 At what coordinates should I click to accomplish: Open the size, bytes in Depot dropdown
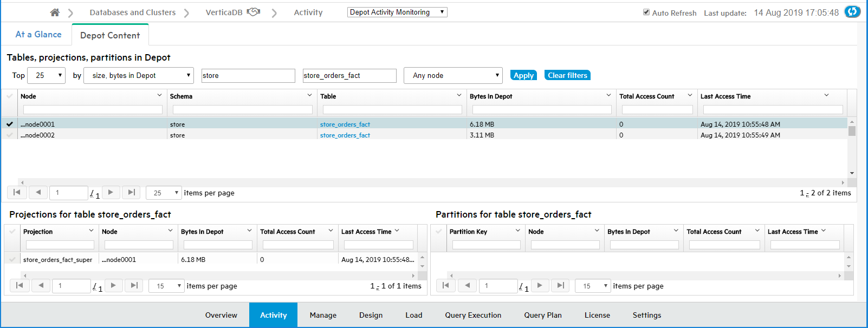(x=139, y=76)
